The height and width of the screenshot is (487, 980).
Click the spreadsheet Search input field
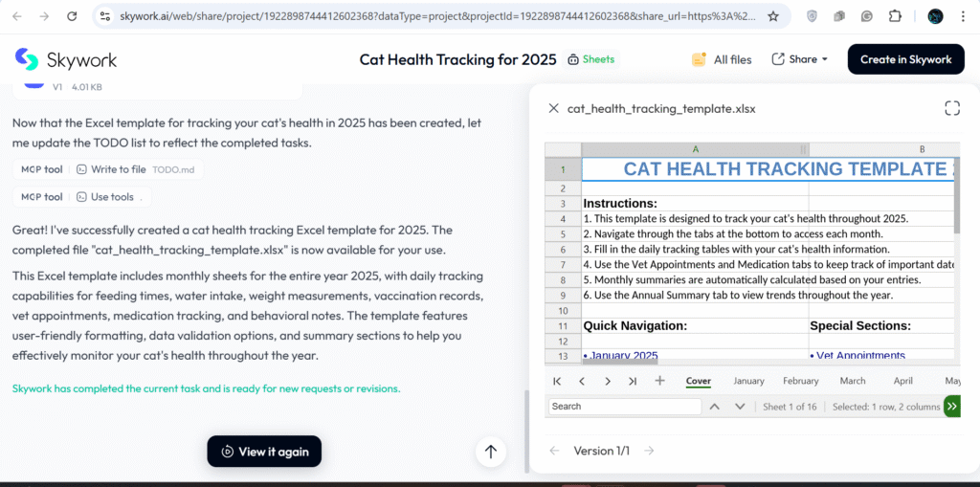tap(625, 407)
